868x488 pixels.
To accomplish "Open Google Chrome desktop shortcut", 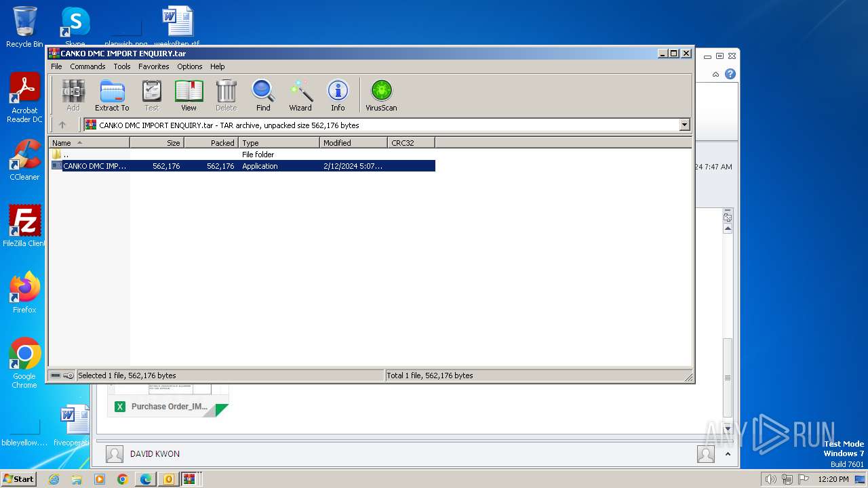I will click(24, 363).
